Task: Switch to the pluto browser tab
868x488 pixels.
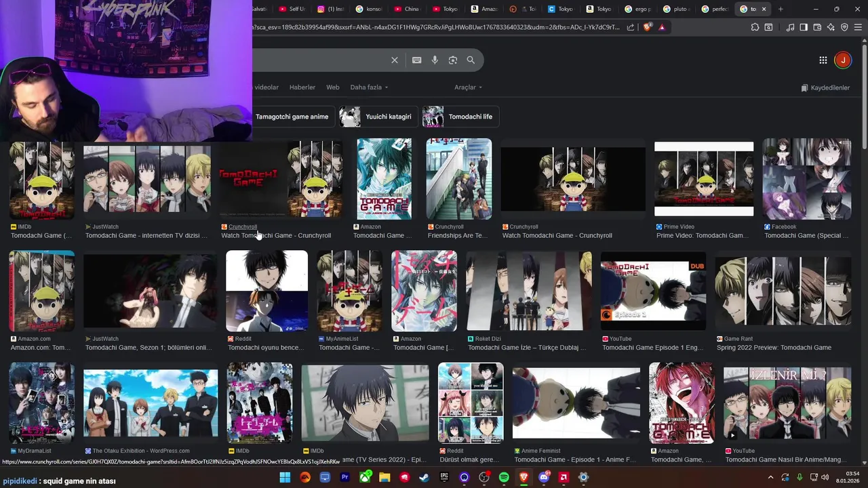Action: 676,9
